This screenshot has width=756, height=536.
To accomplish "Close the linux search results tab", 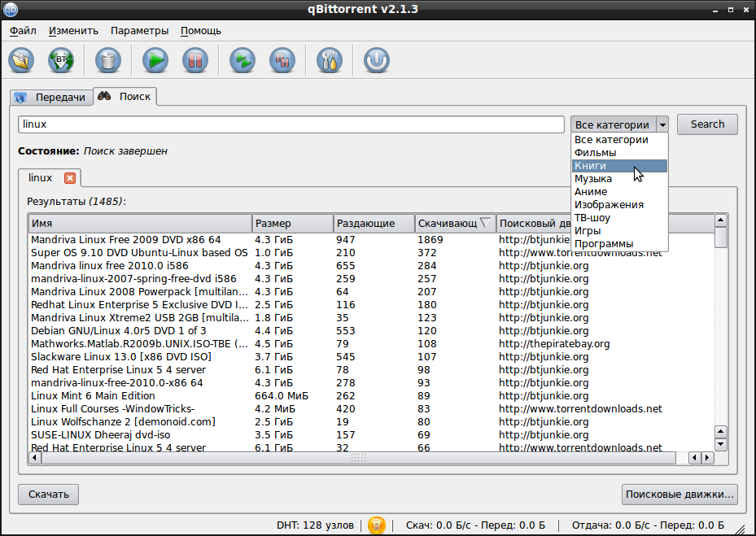I will click(x=70, y=178).
